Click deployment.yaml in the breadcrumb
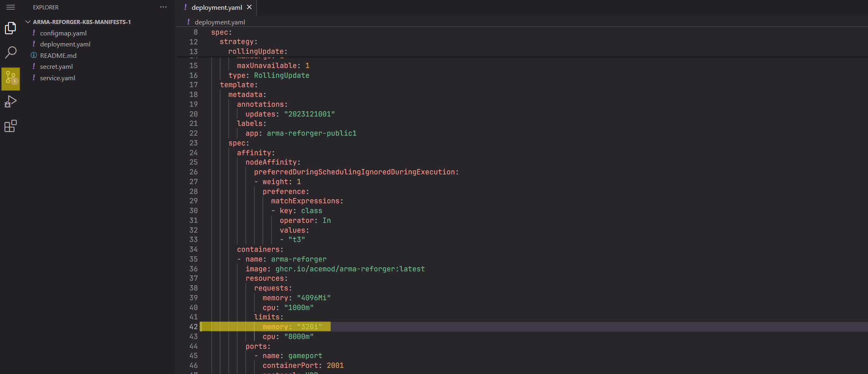Image resolution: width=868 pixels, height=374 pixels. (x=219, y=22)
